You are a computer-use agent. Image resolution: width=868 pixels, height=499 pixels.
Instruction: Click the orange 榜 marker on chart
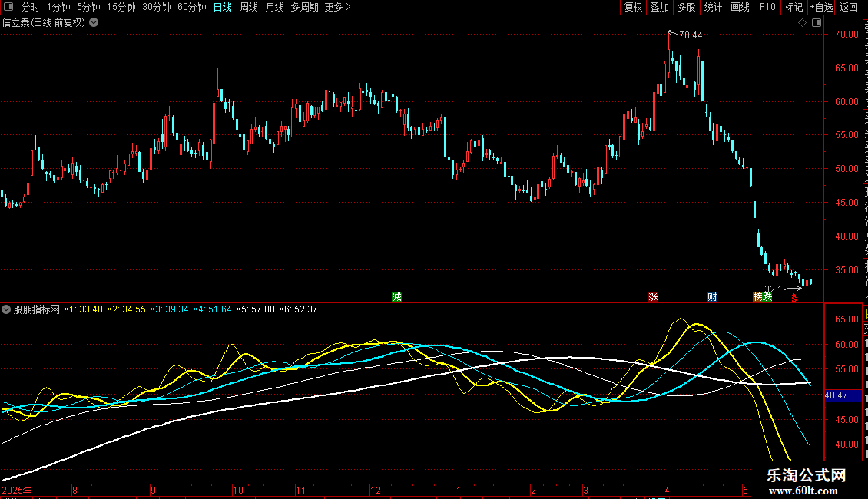(758, 297)
